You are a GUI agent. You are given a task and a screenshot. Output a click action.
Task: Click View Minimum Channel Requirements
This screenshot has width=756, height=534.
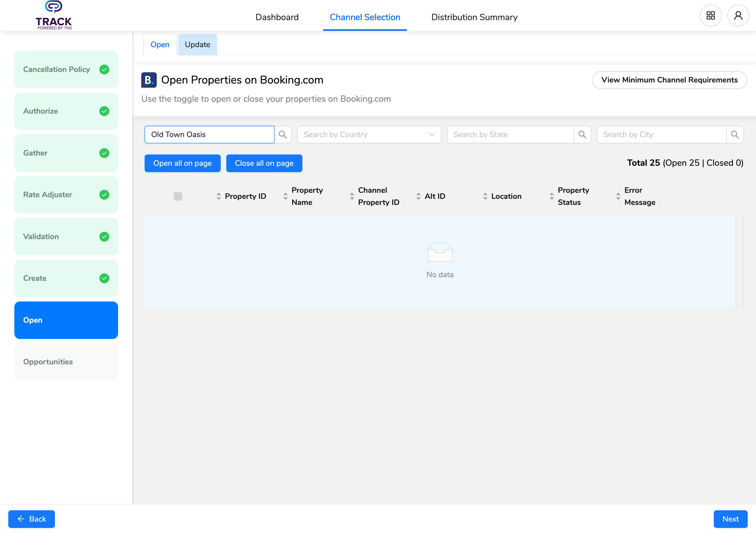pyautogui.click(x=669, y=80)
